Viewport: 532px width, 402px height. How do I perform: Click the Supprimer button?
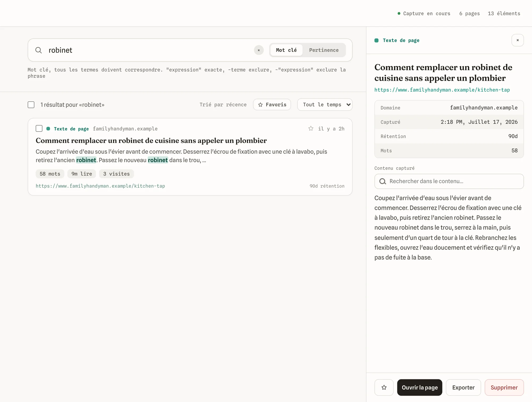(x=504, y=387)
